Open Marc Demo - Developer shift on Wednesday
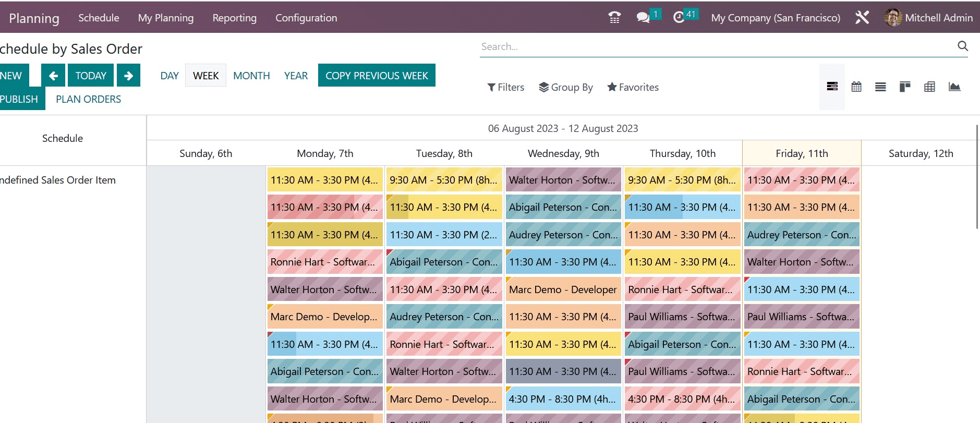The height and width of the screenshot is (423, 980). coord(563,289)
